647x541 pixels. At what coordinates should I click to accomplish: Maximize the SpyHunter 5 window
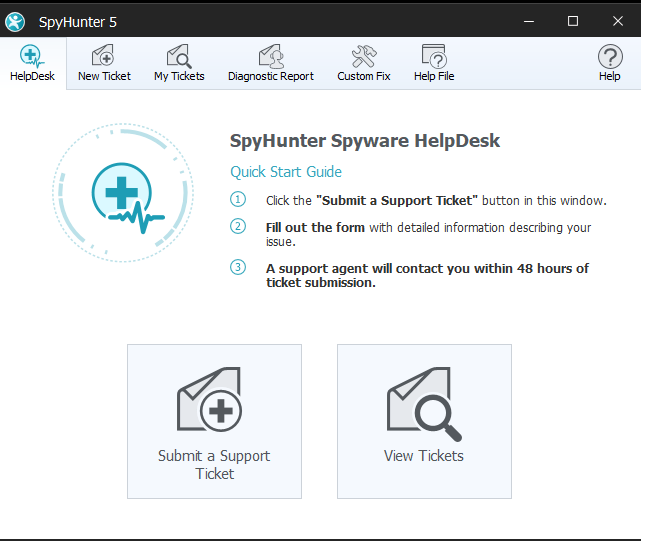(573, 21)
